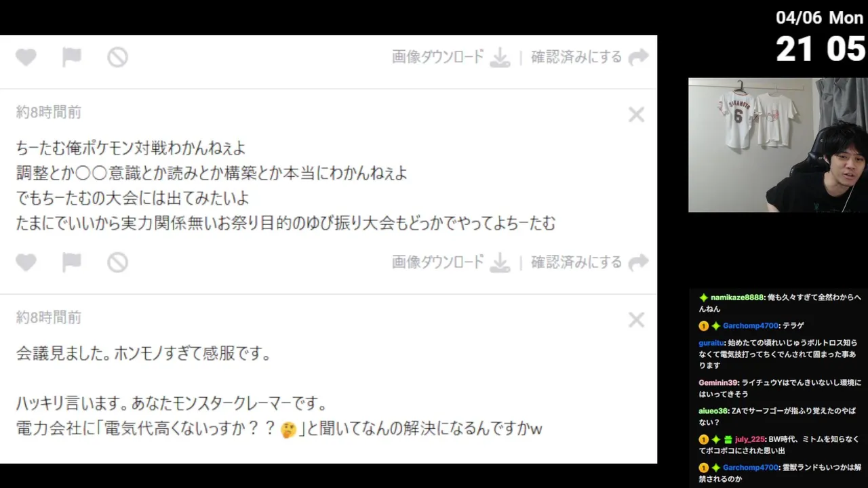Click top 画像ダウンロード text link
This screenshot has width=868, height=488.
tap(438, 57)
